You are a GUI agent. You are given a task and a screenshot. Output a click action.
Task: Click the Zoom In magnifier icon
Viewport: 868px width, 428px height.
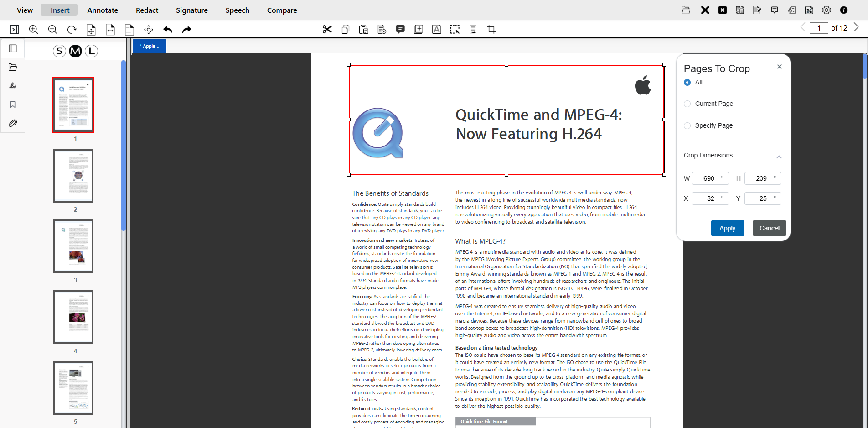pyautogui.click(x=34, y=30)
